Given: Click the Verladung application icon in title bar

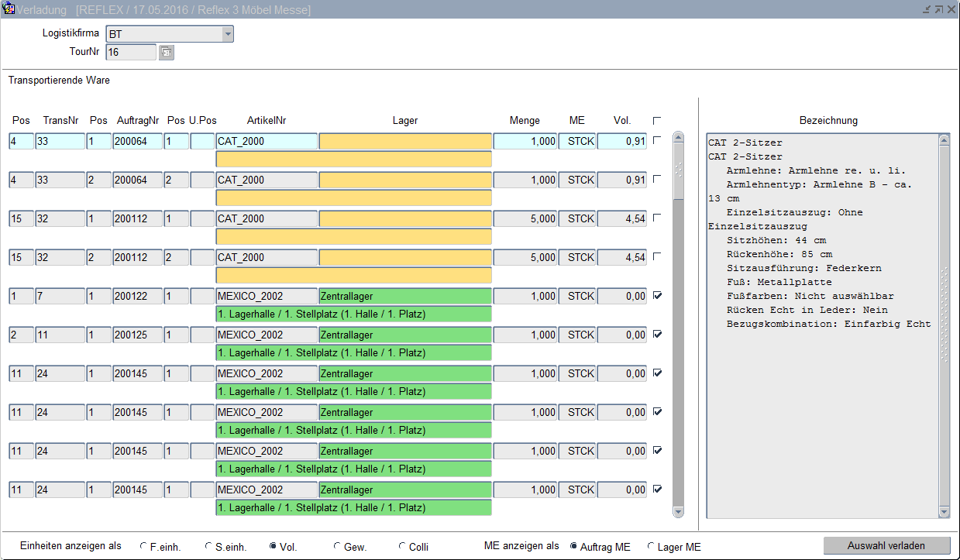Looking at the screenshot, I should click(x=9, y=9).
